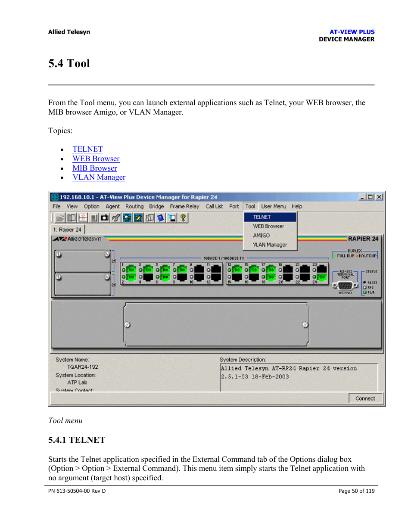The width and height of the screenshot is (411, 532).
Task: Select port 5 on the switch panel
Action: (x=165, y=270)
